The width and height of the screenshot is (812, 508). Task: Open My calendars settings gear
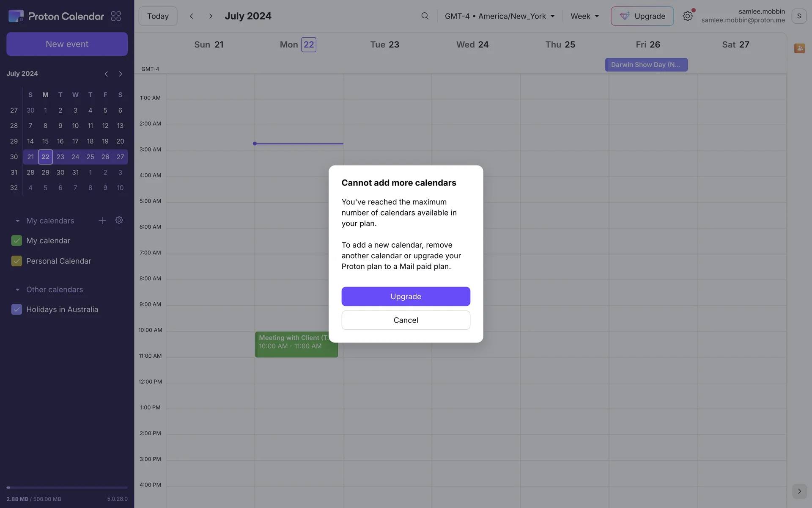(119, 221)
